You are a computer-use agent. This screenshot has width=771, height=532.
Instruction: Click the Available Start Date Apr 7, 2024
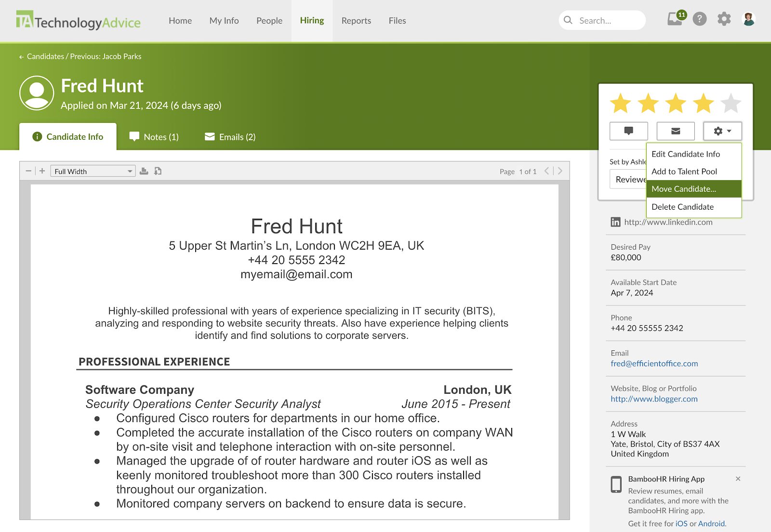coord(632,293)
